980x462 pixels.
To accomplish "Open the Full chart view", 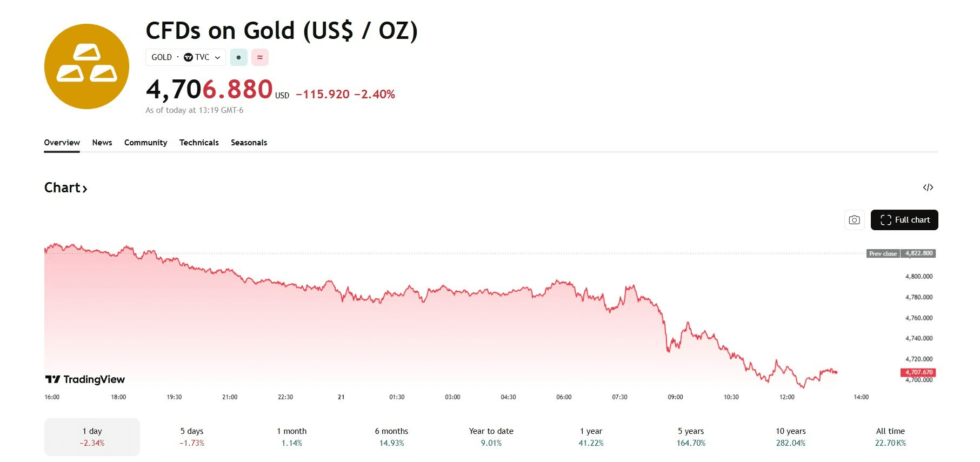I will (904, 220).
